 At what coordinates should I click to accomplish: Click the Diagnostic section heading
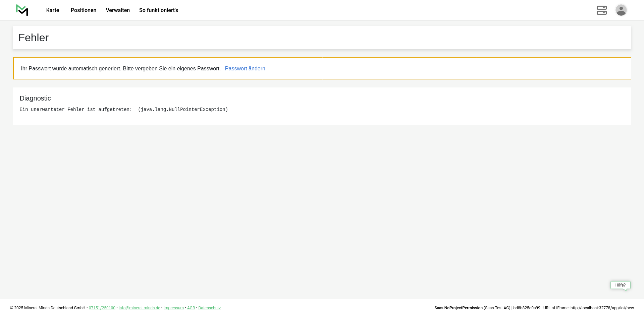click(x=35, y=99)
